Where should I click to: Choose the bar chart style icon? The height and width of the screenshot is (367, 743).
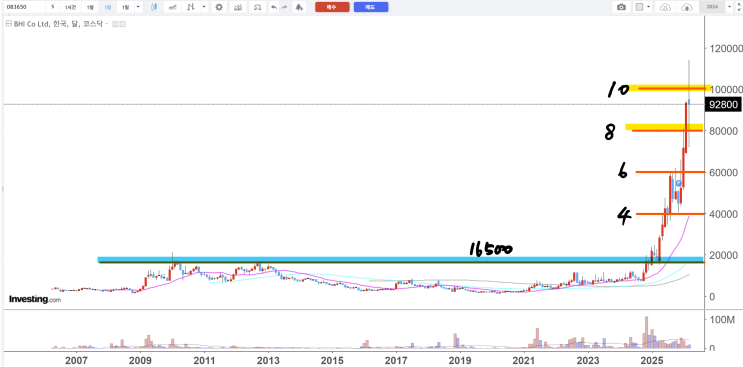tap(191, 7)
